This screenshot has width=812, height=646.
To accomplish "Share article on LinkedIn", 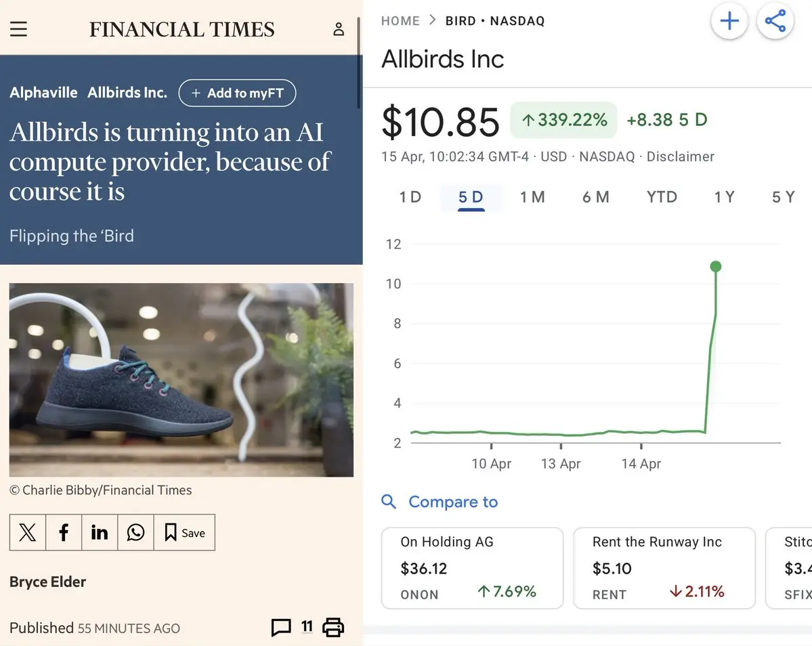I will 100,533.
